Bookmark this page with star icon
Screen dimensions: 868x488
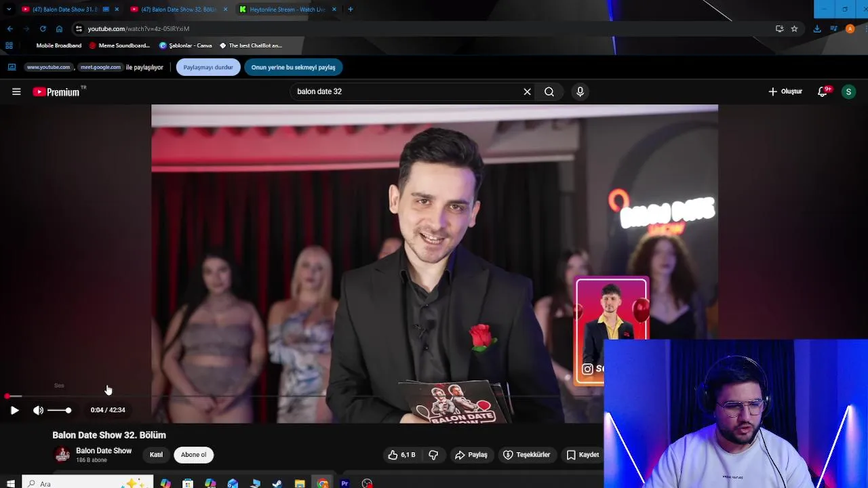[x=794, y=28]
